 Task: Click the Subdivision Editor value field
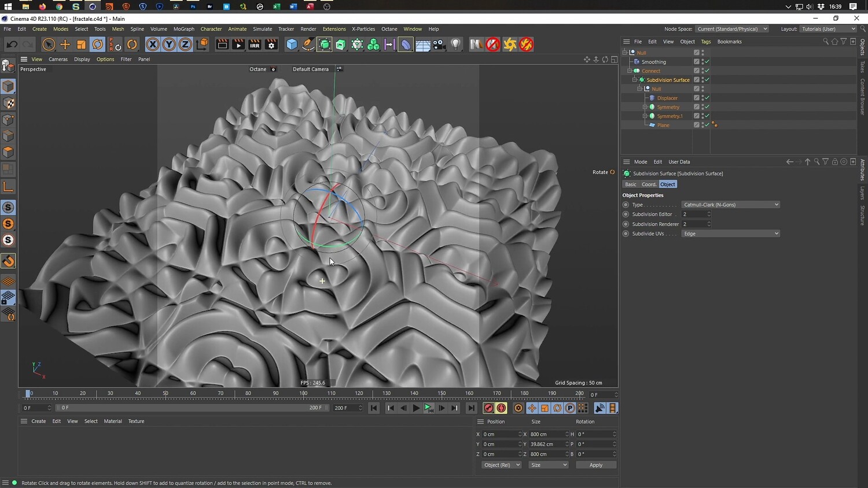coord(693,215)
